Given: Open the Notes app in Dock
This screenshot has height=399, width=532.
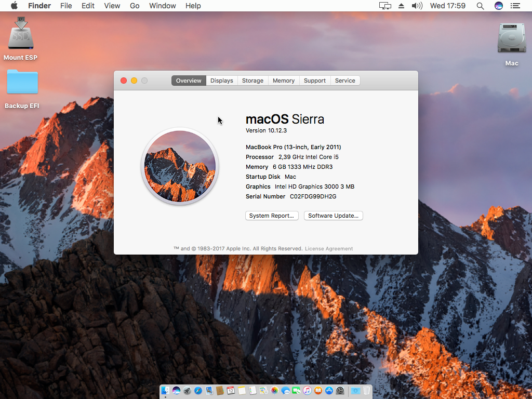Looking at the screenshot, I should pyautogui.click(x=242, y=391).
